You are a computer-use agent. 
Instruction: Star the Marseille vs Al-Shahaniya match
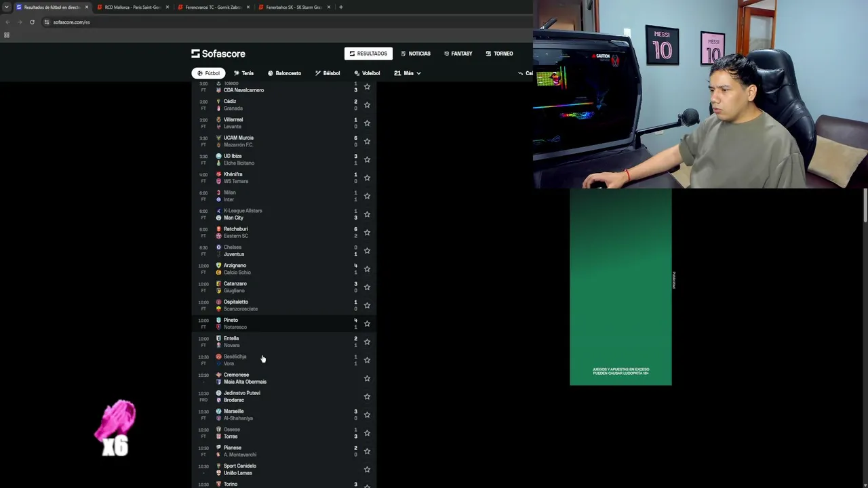point(367,415)
